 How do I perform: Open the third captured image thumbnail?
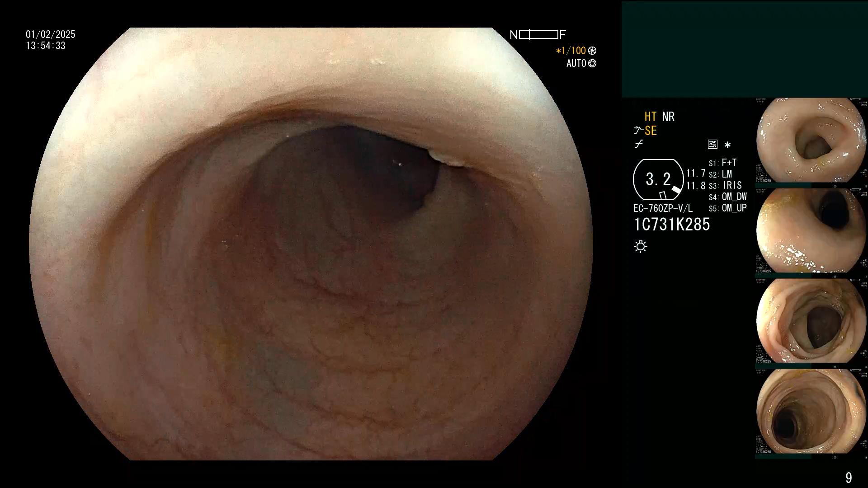[x=811, y=321]
